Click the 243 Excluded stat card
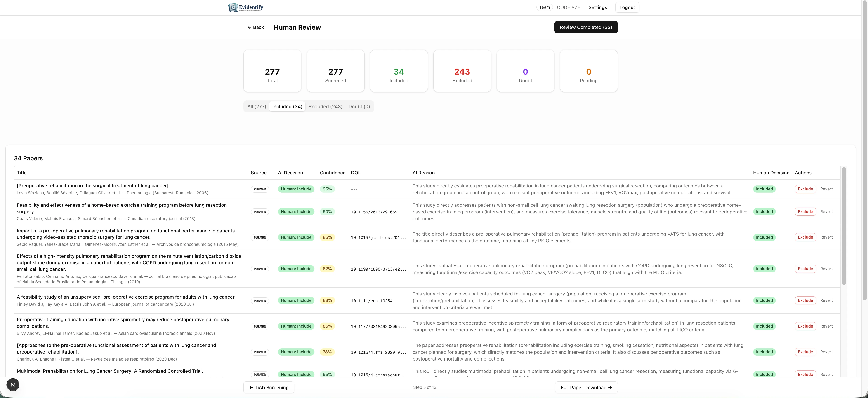868x398 pixels. [462, 71]
